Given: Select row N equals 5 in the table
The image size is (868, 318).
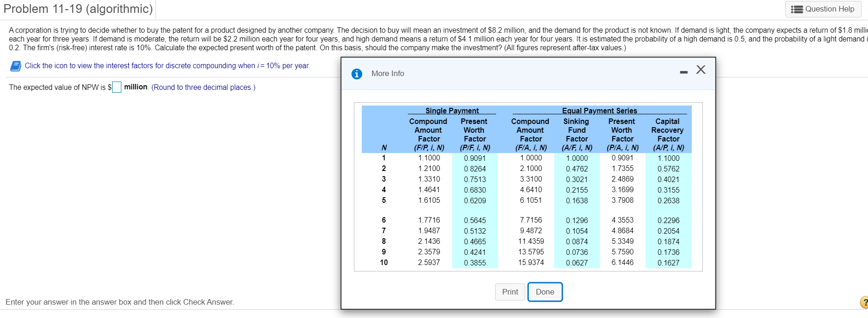Looking at the screenshot, I should tap(384, 200).
